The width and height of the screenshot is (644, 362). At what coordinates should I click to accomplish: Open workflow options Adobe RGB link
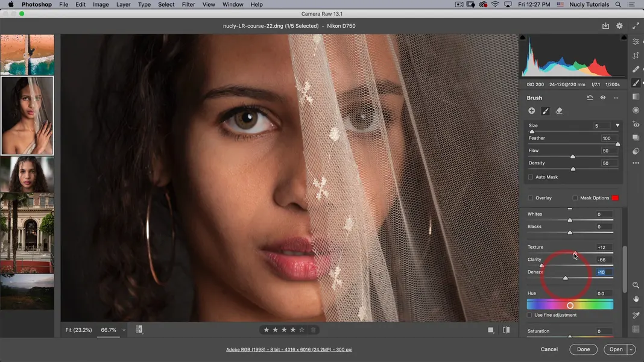pyautogui.click(x=289, y=350)
